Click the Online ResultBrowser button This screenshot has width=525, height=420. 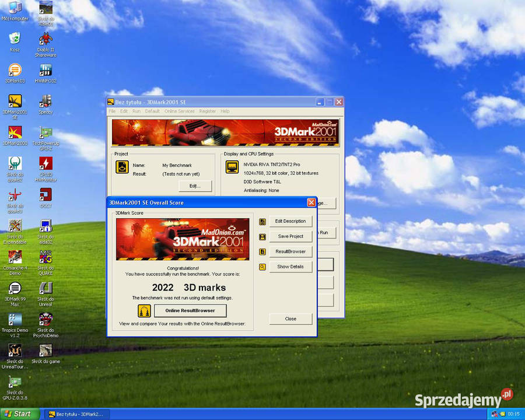click(190, 310)
